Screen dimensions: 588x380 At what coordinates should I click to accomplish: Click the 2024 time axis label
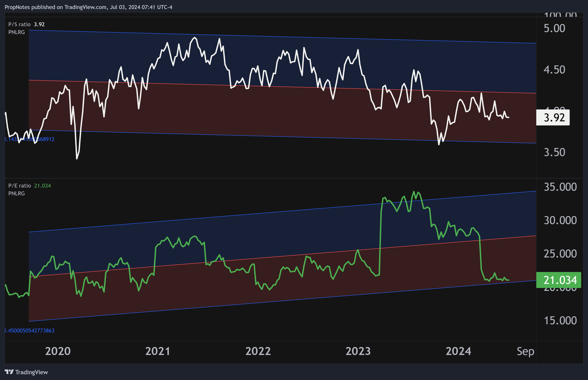pyautogui.click(x=458, y=351)
